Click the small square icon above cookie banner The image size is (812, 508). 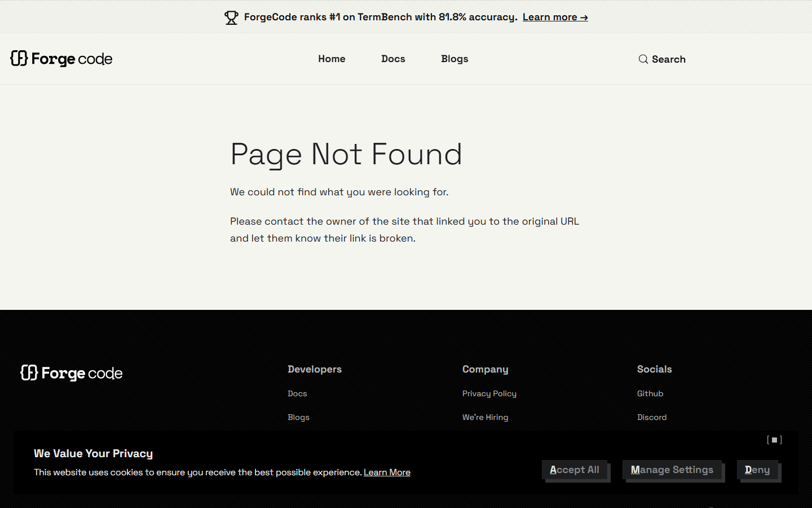[774, 440]
